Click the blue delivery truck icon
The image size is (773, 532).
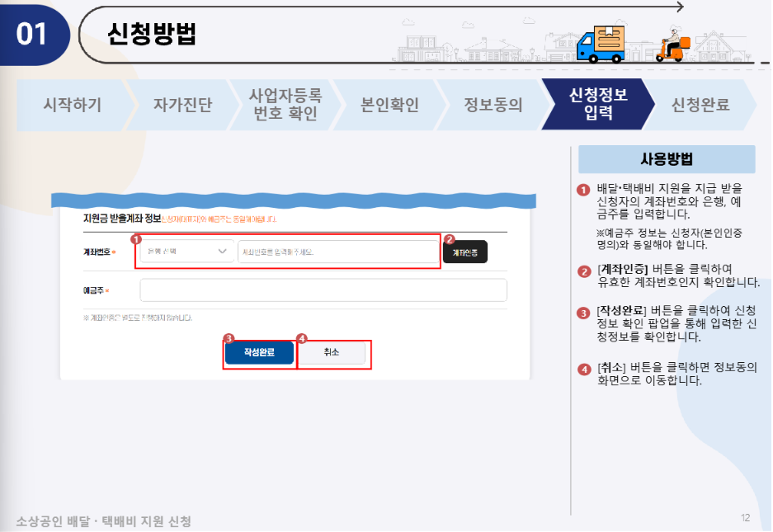(x=601, y=44)
